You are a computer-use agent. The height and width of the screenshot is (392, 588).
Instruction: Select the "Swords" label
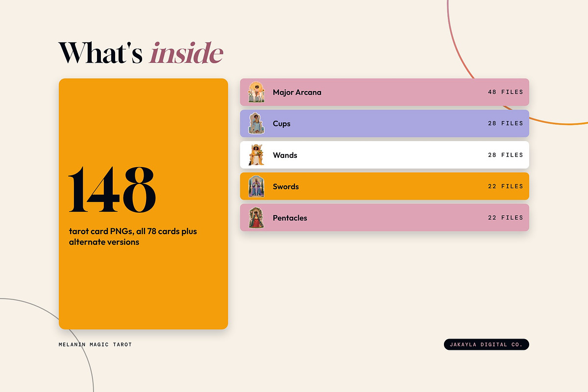[286, 187]
